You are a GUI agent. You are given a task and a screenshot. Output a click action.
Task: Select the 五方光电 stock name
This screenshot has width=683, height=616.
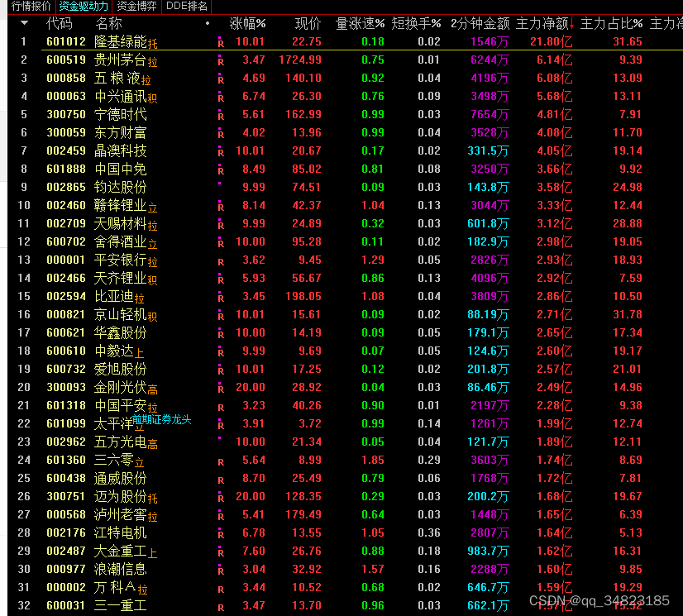tap(121, 442)
